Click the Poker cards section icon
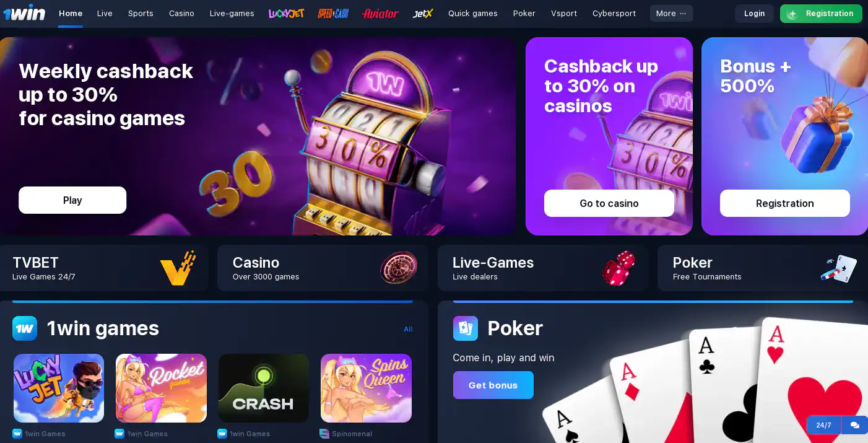The height and width of the screenshot is (443, 868). 466,328
